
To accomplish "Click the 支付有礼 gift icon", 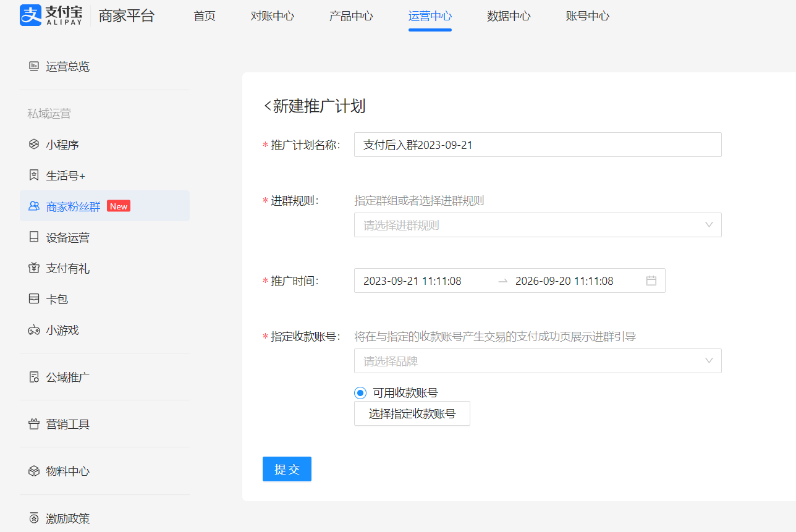I will (34, 268).
